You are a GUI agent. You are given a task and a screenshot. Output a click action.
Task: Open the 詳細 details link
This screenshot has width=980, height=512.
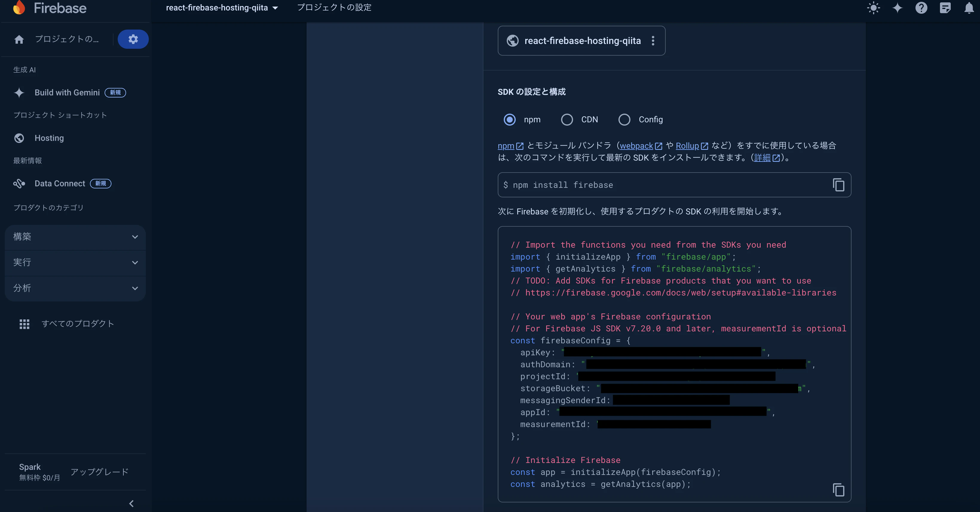[x=767, y=158]
